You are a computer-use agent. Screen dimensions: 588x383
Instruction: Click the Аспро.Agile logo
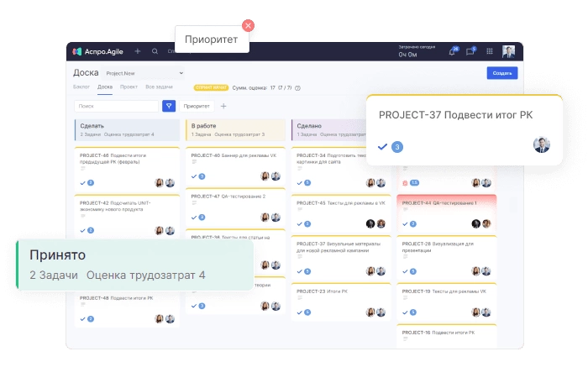tap(98, 52)
